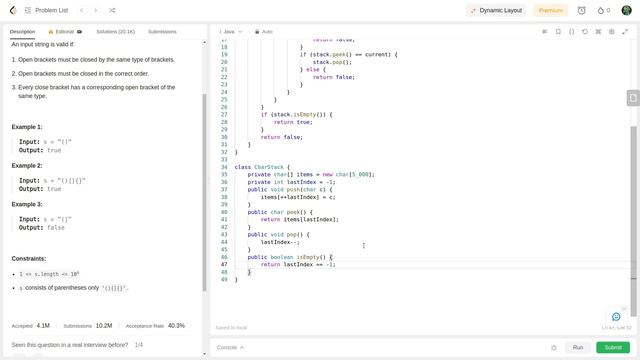
Task: Click the keyboard shortcuts command icon
Action: (x=598, y=31)
